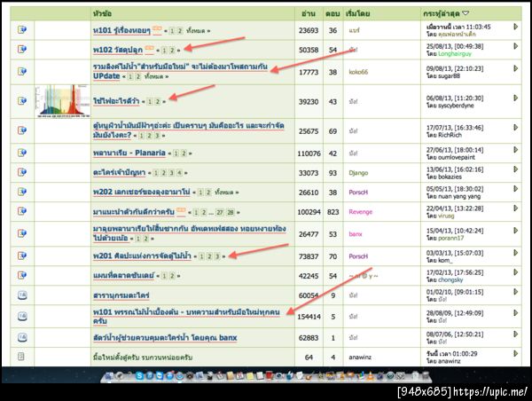Go to page 3 of พ201 topic
The height and width of the screenshot is (401, 532).
pyautogui.click(x=217, y=256)
